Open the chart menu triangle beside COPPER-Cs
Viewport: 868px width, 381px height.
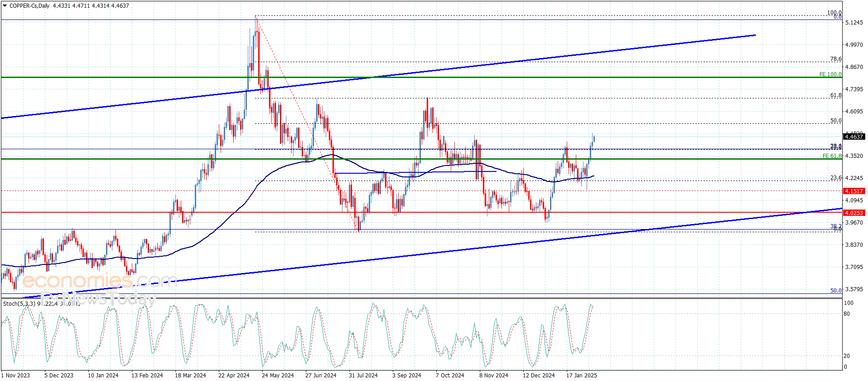point(5,6)
